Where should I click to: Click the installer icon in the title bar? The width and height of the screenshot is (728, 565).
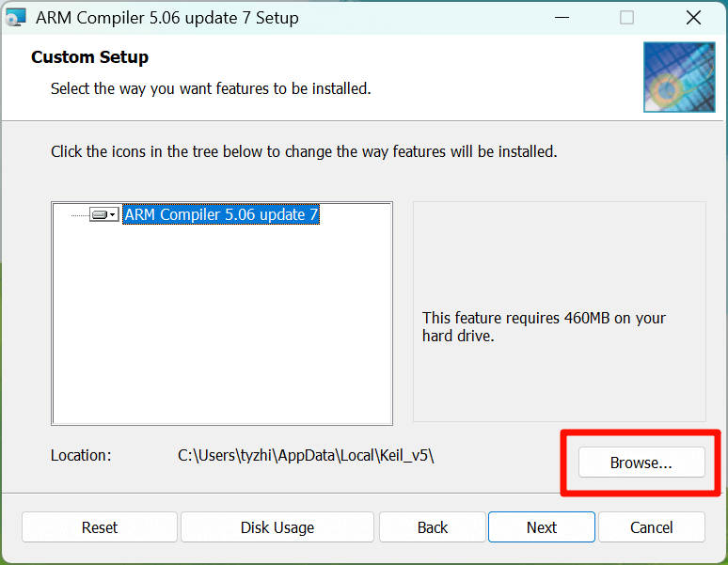(x=16, y=17)
